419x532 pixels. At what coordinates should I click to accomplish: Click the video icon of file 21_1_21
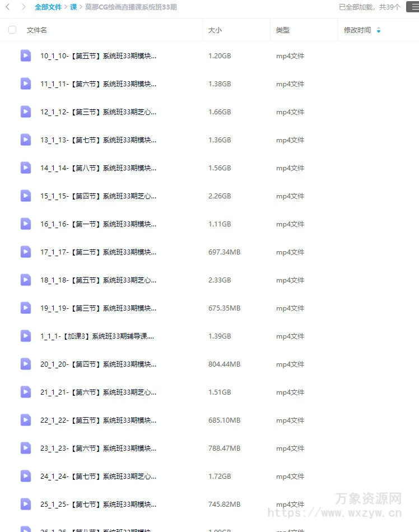[26, 392]
